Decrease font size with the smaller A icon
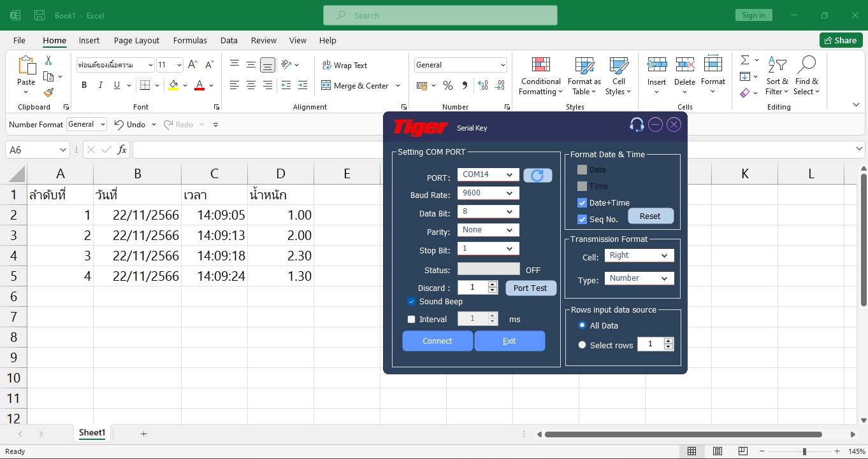 pyautogui.click(x=209, y=65)
